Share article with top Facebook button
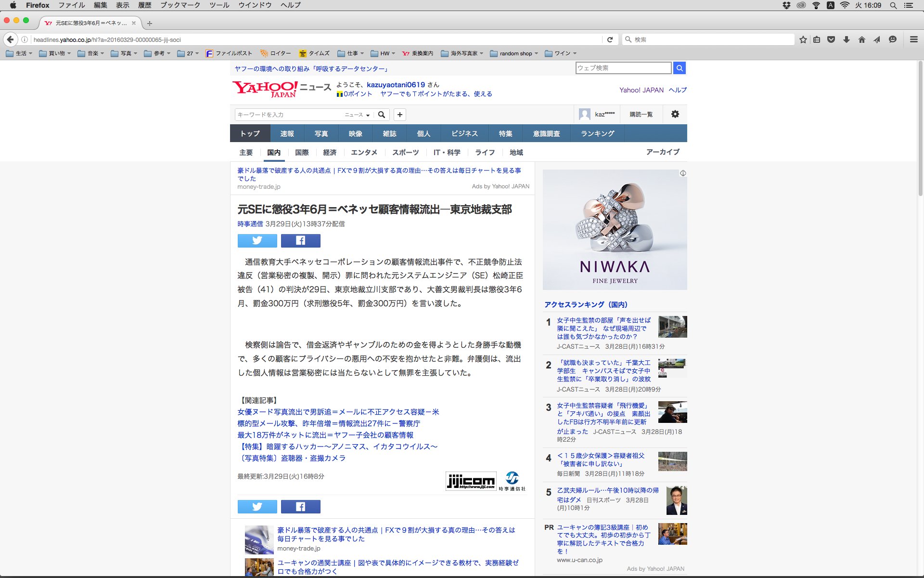This screenshot has height=578, width=924. [300, 240]
